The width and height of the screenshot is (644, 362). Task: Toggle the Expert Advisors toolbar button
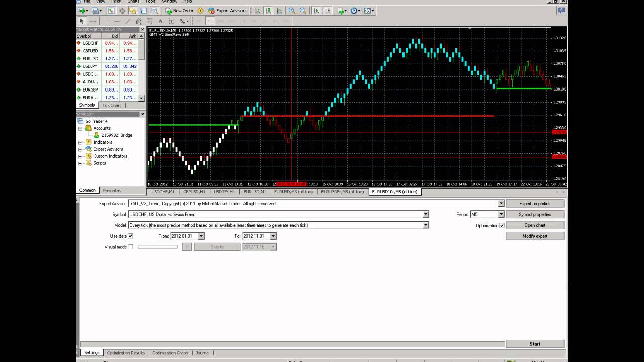pyautogui.click(x=227, y=11)
